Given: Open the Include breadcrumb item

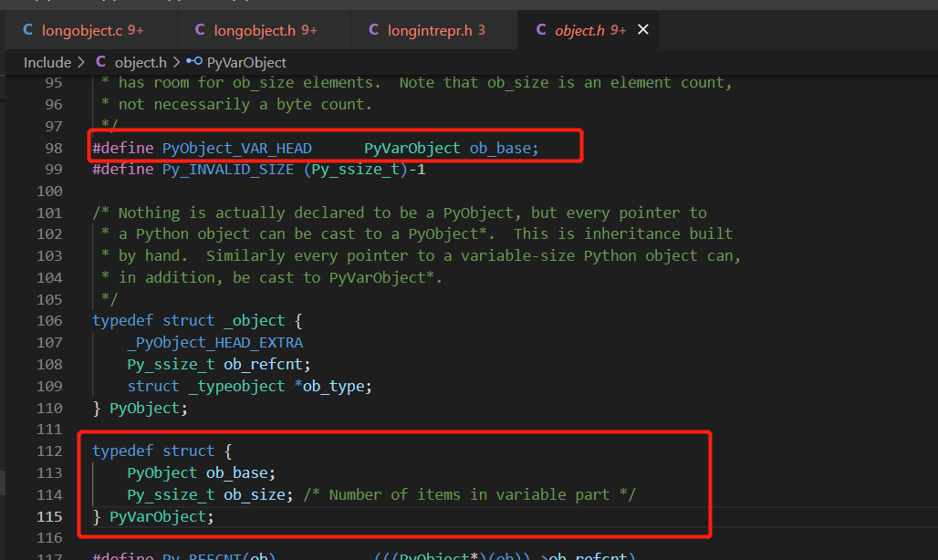Looking at the screenshot, I should coord(47,62).
